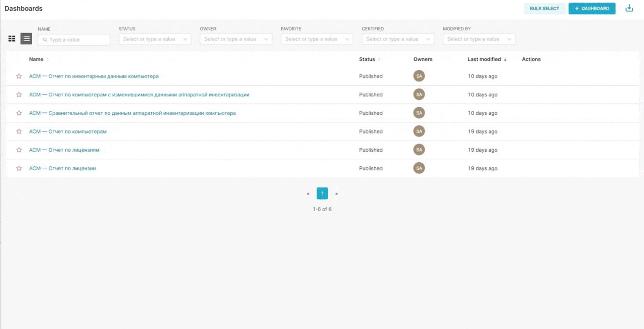Open 'Отчет по компьютерам с изменившимися данными' dashboard
This screenshot has width=644, height=329.
[x=139, y=95]
